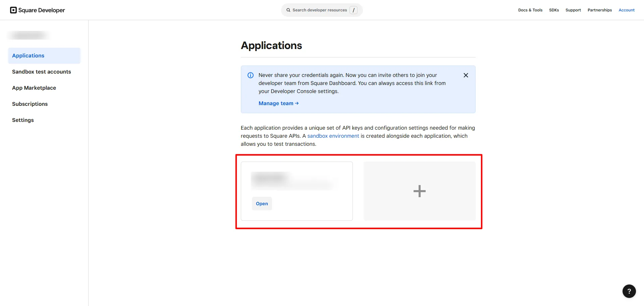Open the Support menu
The image size is (644, 306).
[573, 10]
